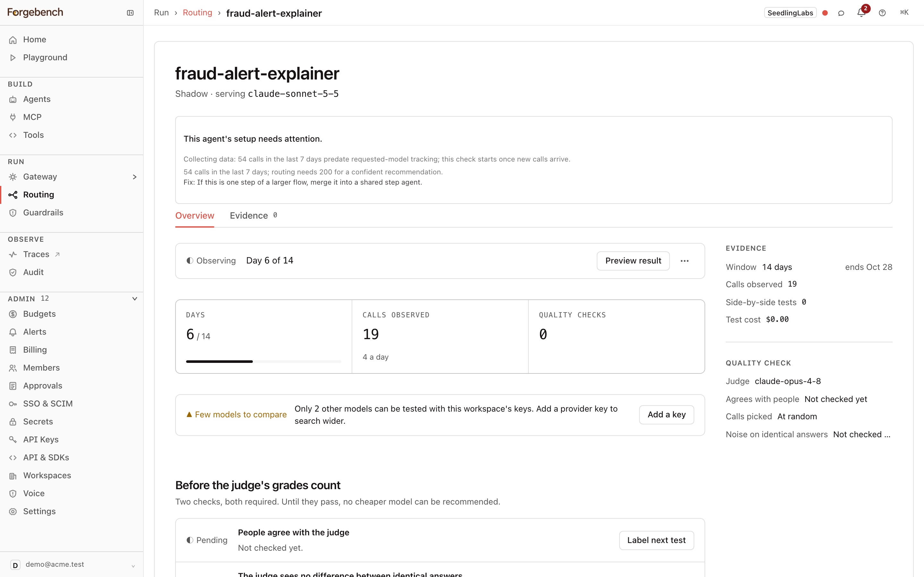924x577 pixels.
Task: Select the Overview tab
Action: click(x=195, y=216)
